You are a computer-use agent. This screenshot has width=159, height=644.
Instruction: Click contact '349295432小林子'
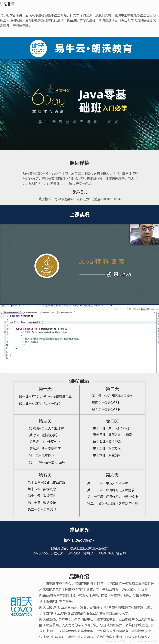[81, 553]
